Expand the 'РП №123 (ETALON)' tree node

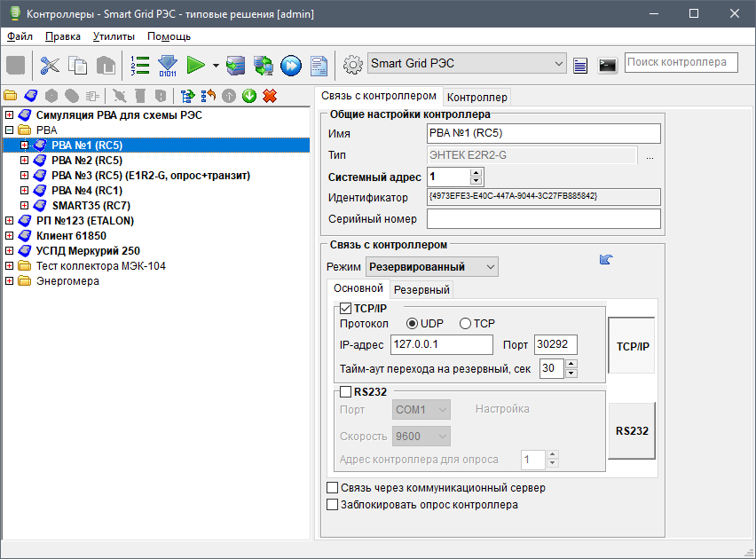[x=10, y=220]
